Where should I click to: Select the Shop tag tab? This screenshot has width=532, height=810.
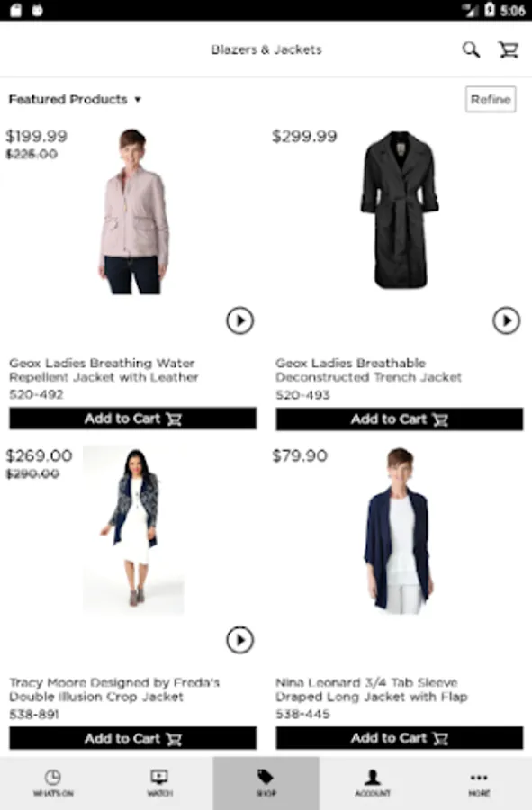coord(266,783)
